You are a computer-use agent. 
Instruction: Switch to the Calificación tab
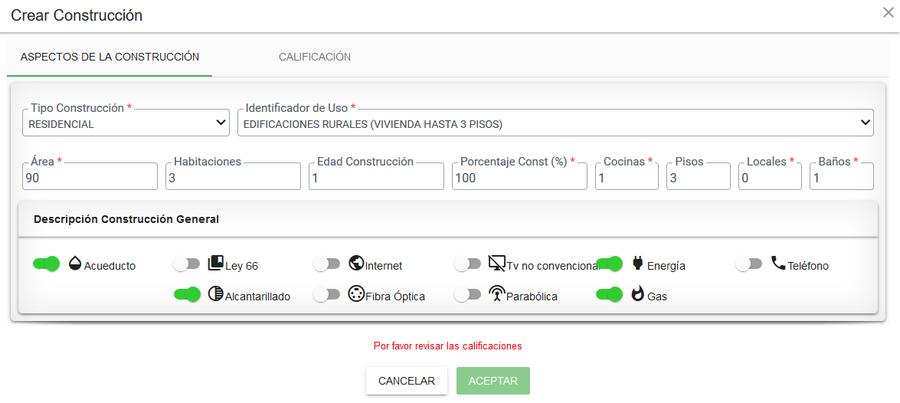314,57
